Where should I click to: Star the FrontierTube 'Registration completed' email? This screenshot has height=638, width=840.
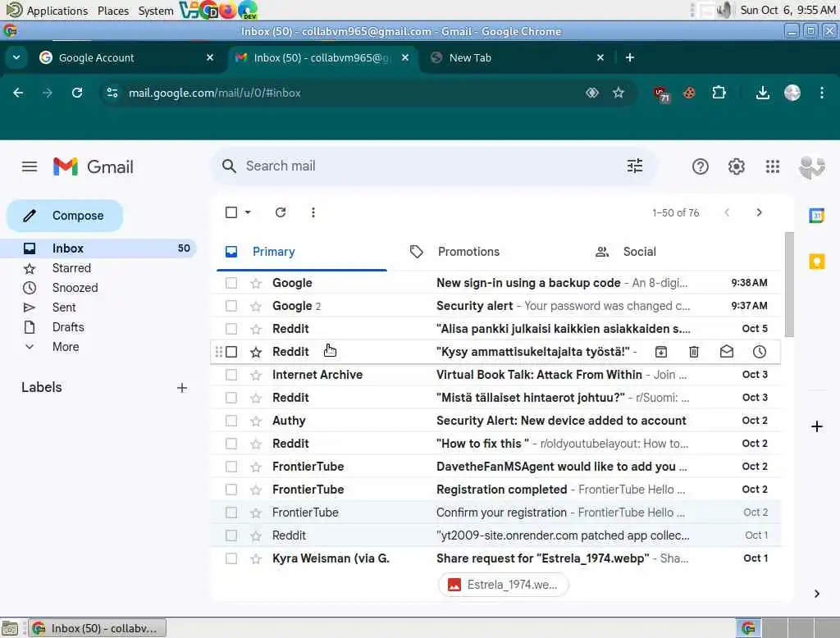256,490
